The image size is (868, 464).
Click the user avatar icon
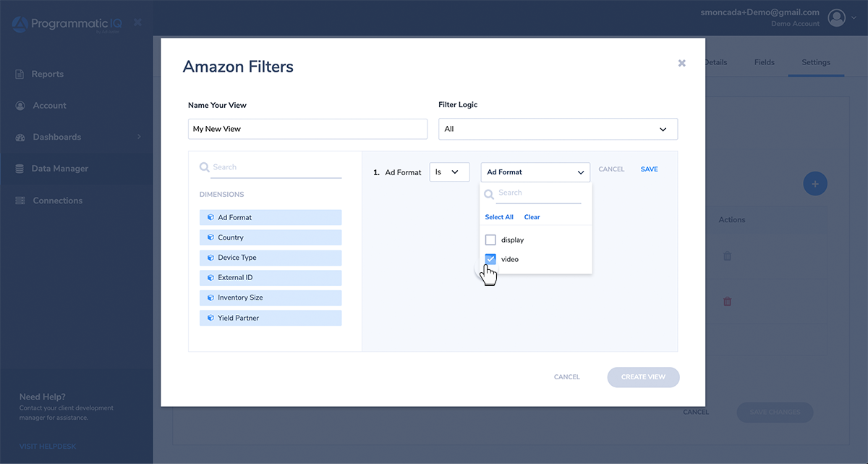coord(837,17)
